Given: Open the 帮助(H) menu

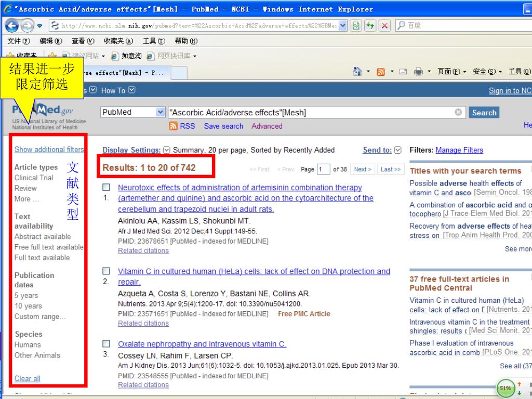Looking at the screenshot, I should pos(186,41).
